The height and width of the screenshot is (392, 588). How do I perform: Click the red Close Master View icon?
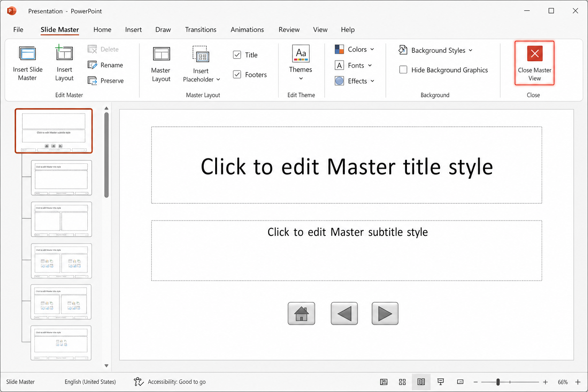(x=535, y=54)
